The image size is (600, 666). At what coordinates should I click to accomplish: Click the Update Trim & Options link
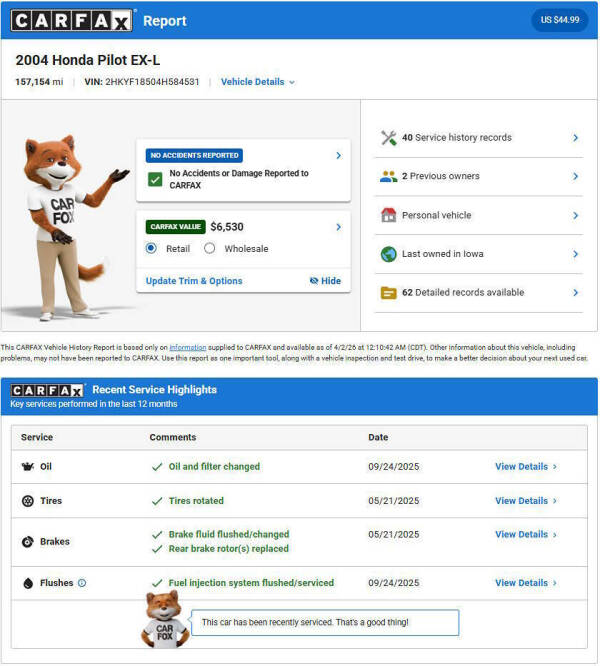point(194,281)
